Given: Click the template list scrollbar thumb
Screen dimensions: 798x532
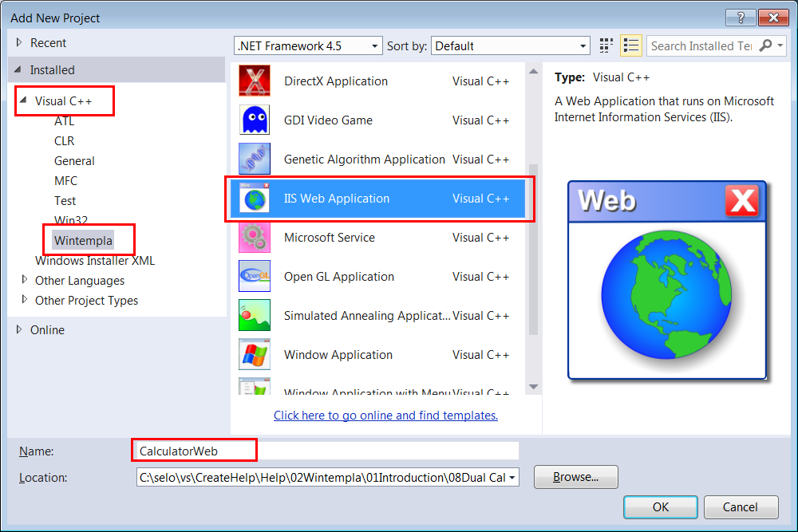Looking at the screenshot, I should click(533, 249).
